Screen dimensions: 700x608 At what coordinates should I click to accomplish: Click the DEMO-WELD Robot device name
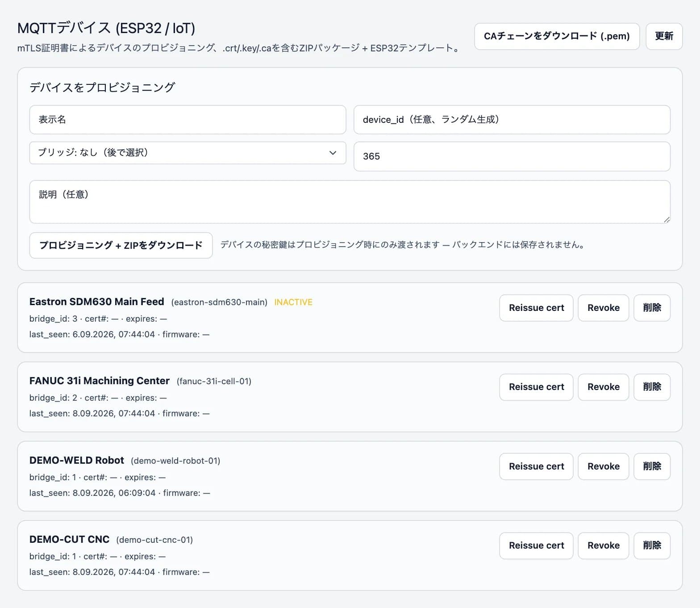(77, 460)
